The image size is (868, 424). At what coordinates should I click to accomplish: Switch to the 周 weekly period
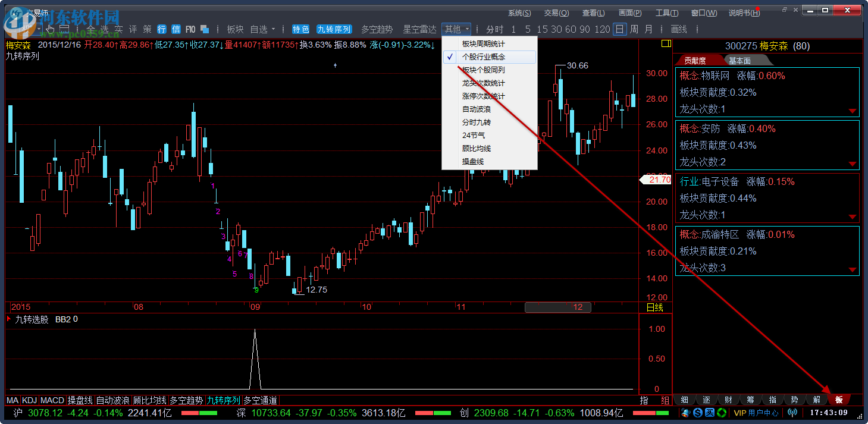click(x=634, y=29)
